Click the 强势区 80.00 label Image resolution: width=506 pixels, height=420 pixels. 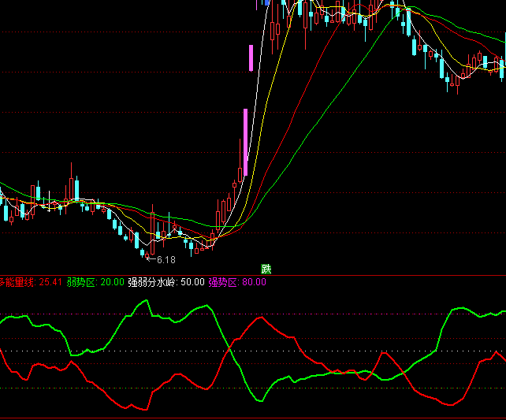pyautogui.click(x=237, y=281)
